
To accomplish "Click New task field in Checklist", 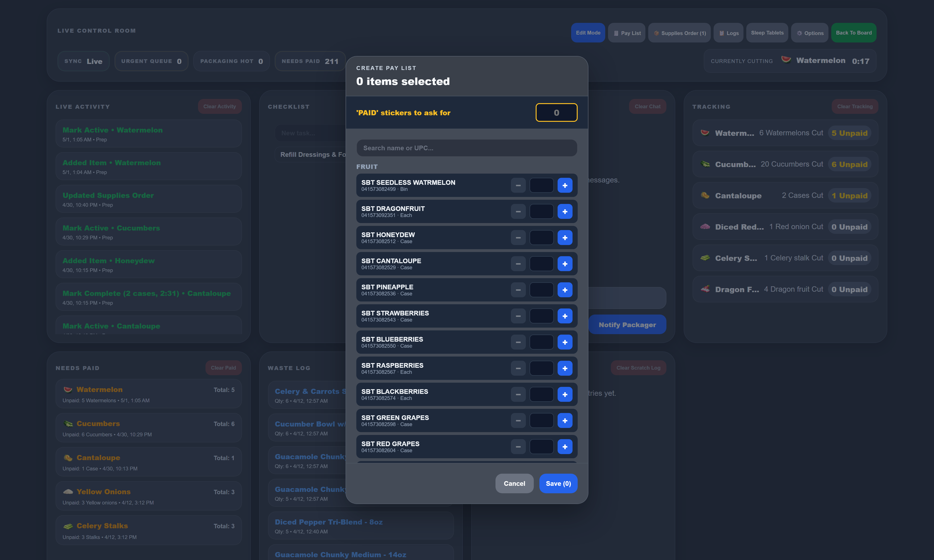I will coord(310,133).
